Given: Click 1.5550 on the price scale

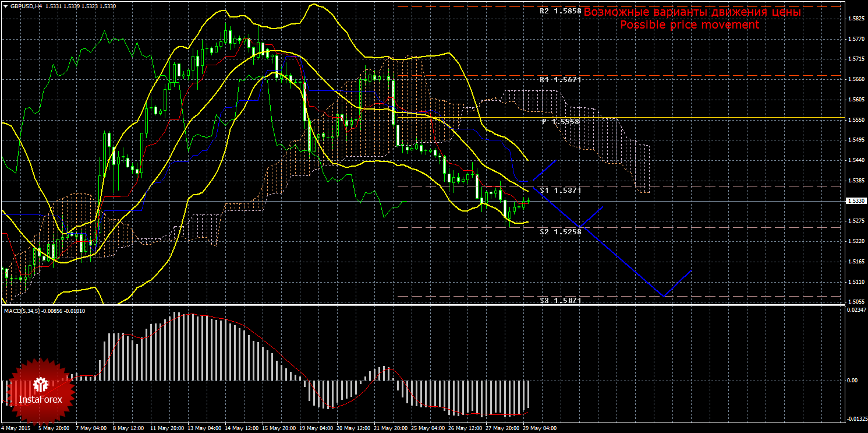Looking at the screenshot, I should point(855,119).
